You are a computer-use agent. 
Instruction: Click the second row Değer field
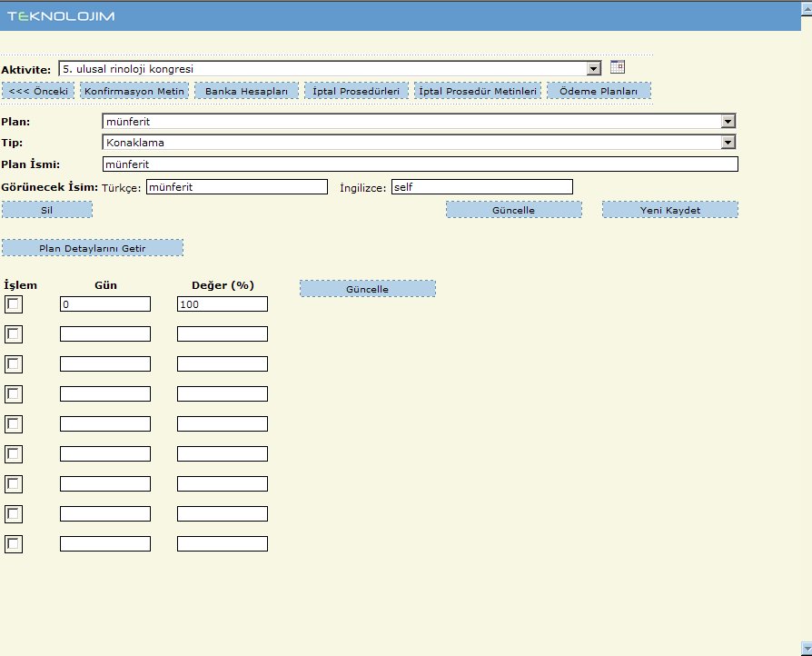pyautogui.click(x=223, y=333)
